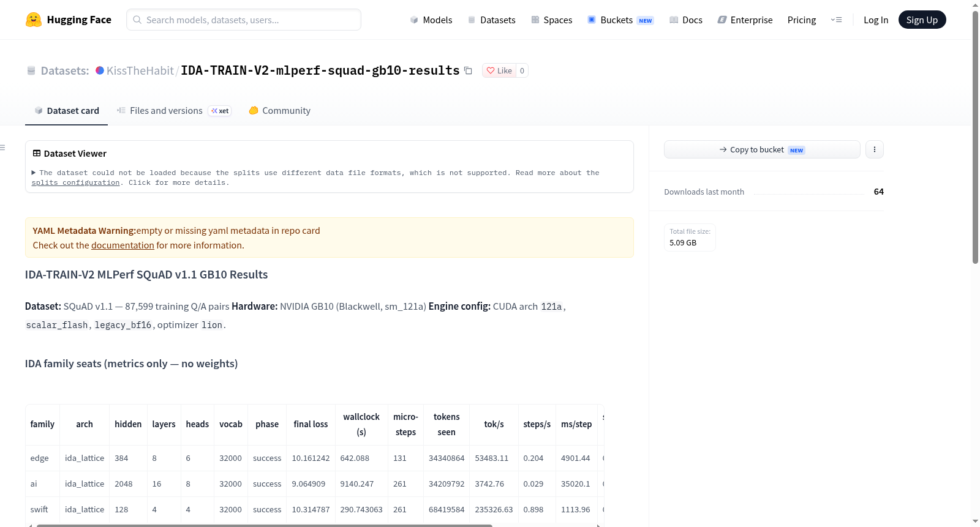Viewport: 980px width, 527px height.
Task: Open the Spaces menu item
Action: (x=552, y=20)
